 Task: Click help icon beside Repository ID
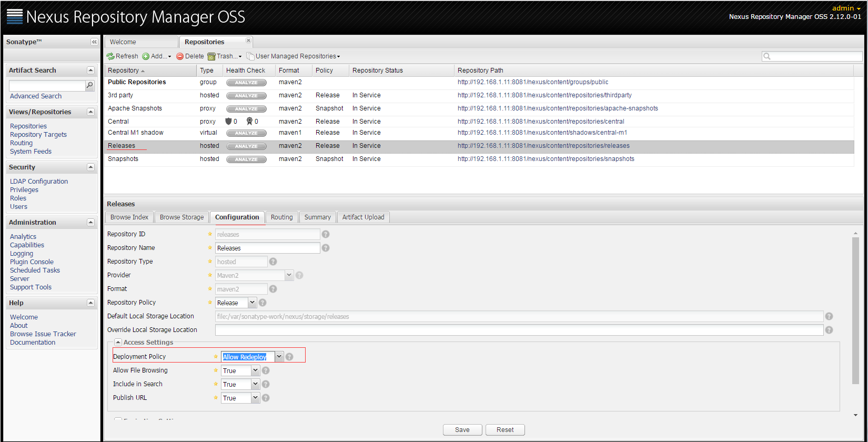pyautogui.click(x=326, y=234)
